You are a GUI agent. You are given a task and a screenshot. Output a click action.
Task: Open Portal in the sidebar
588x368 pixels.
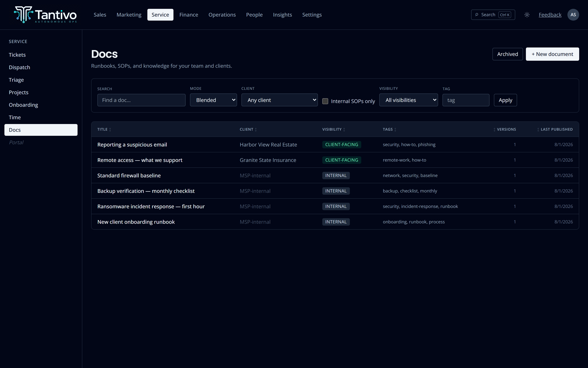click(41, 142)
